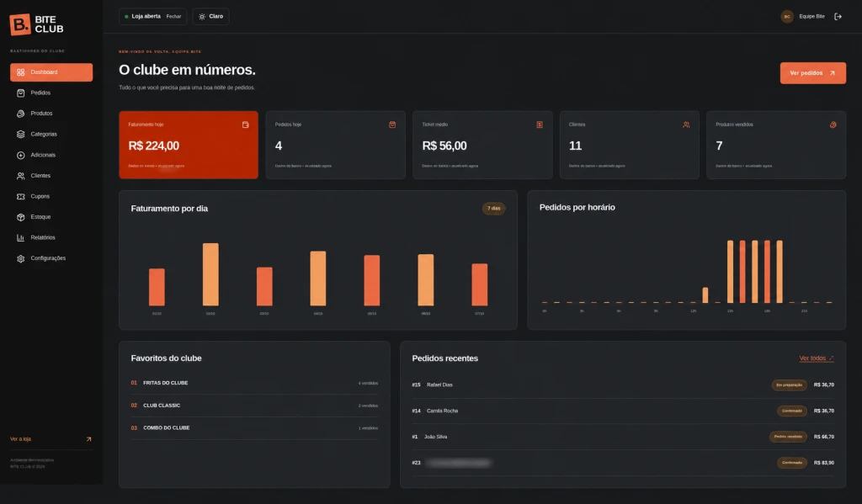Open Adicionais in the sidebar
The image size is (862, 504).
pos(51,155)
